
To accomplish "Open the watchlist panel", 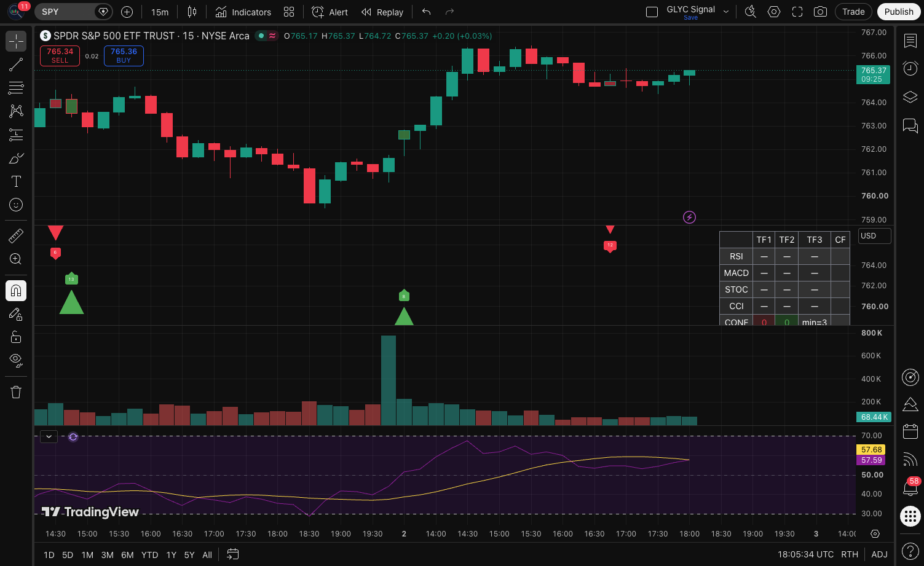I will click(910, 41).
